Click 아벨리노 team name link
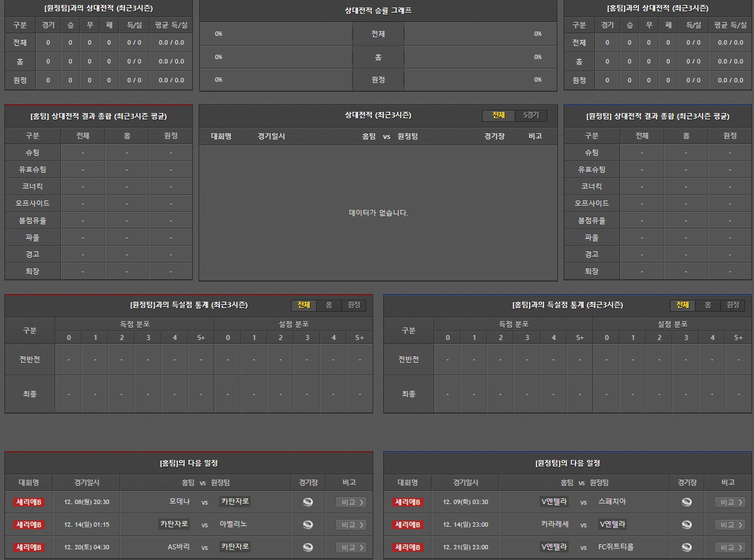Viewport: 754px width, 560px height. pyautogui.click(x=233, y=524)
